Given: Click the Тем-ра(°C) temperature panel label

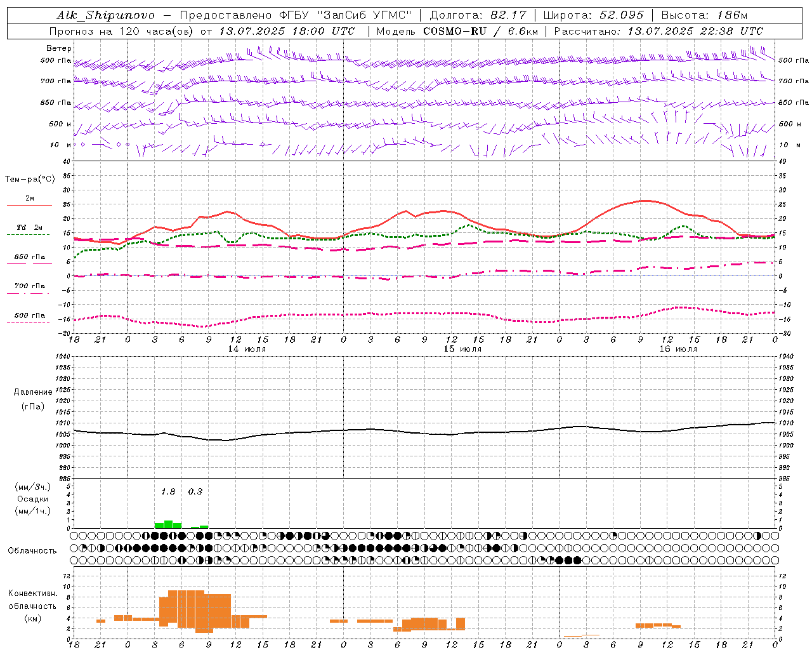Looking at the screenshot, I should [x=30, y=180].
